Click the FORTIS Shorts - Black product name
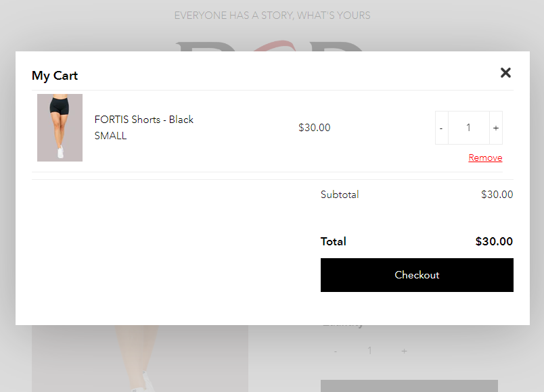This screenshot has height=392, width=544. pyautogui.click(x=144, y=120)
